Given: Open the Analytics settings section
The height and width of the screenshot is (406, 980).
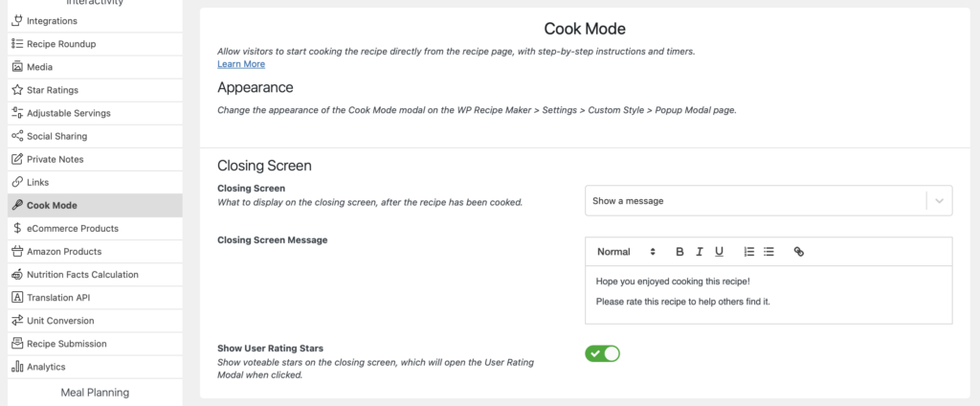Looking at the screenshot, I should click(x=46, y=367).
